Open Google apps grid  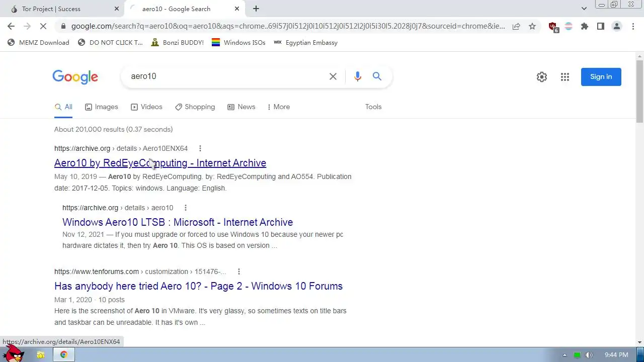click(565, 77)
